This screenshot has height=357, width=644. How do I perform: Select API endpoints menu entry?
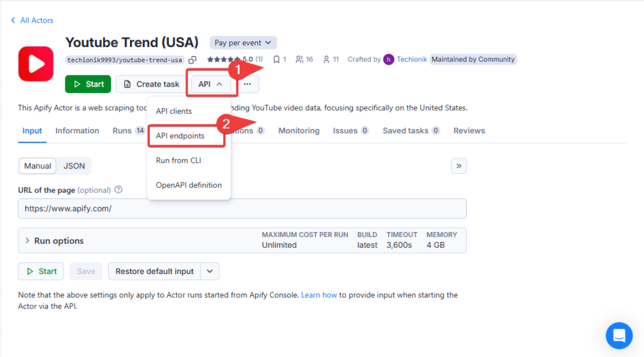pyautogui.click(x=180, y=136)
